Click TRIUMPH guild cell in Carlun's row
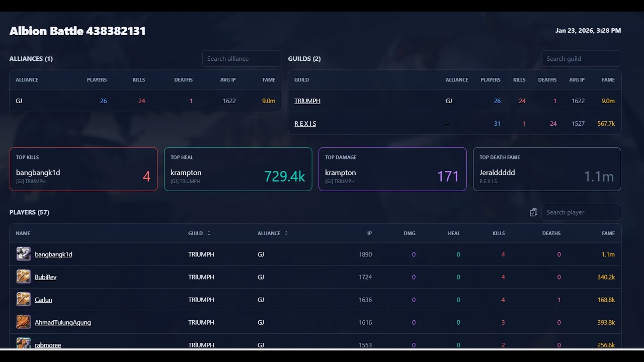This screenshot has height=362, width=644. point(201,300)
